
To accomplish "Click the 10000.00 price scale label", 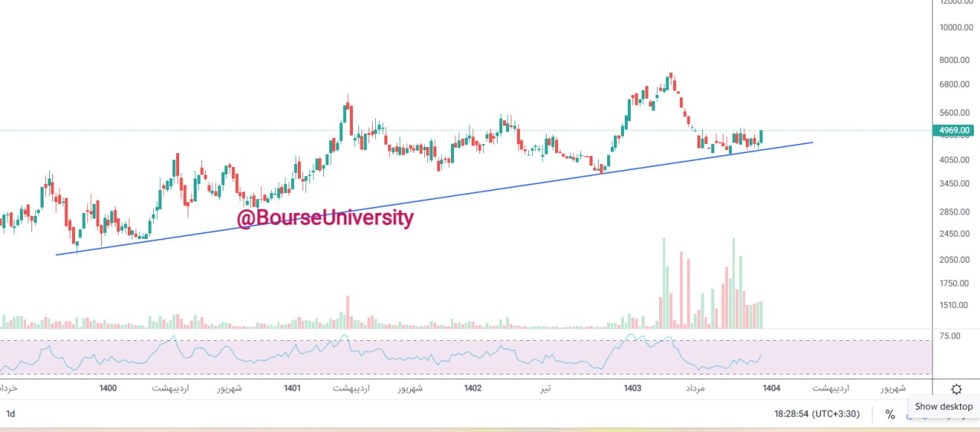I will coord(955,28).
